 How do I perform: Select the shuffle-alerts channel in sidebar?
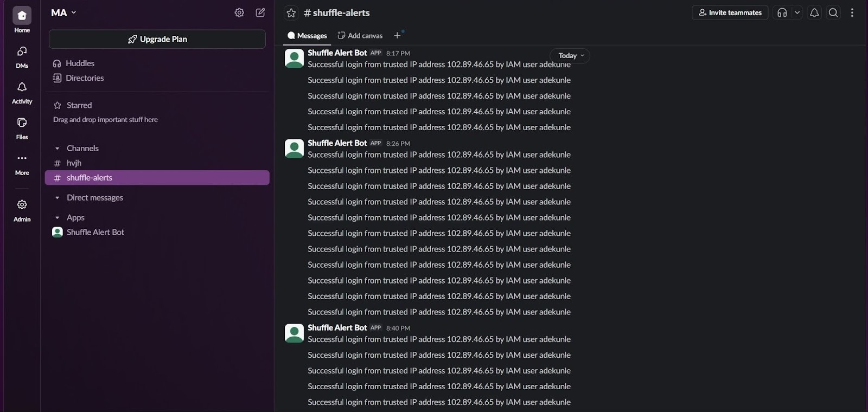[157, 178]
